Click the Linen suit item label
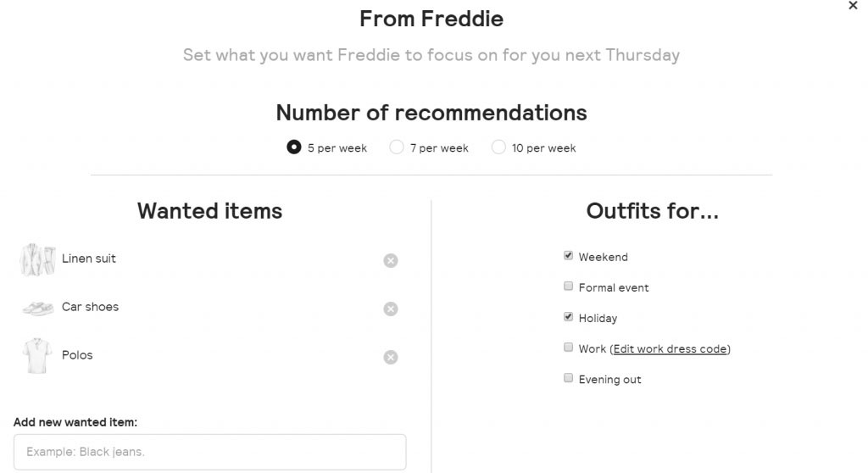Viewport: 868px width, 473px height. pyautogui.click(x=89, y=259)
